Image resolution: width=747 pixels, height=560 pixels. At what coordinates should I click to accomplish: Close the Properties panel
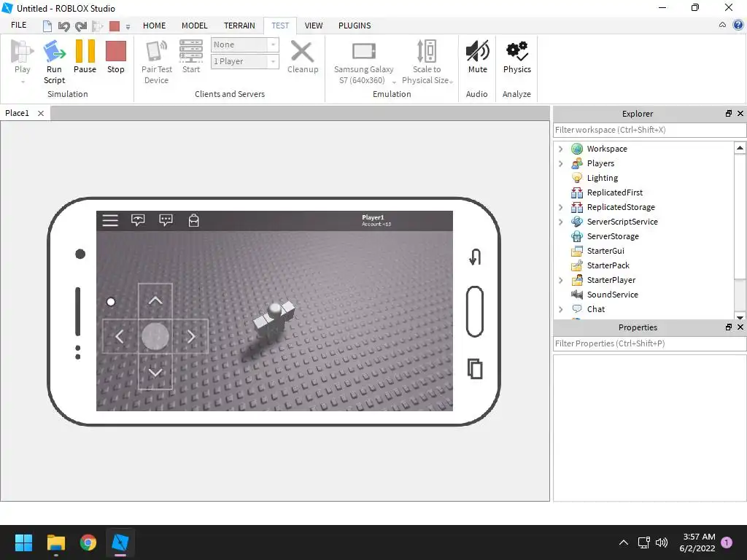[740, 327]
